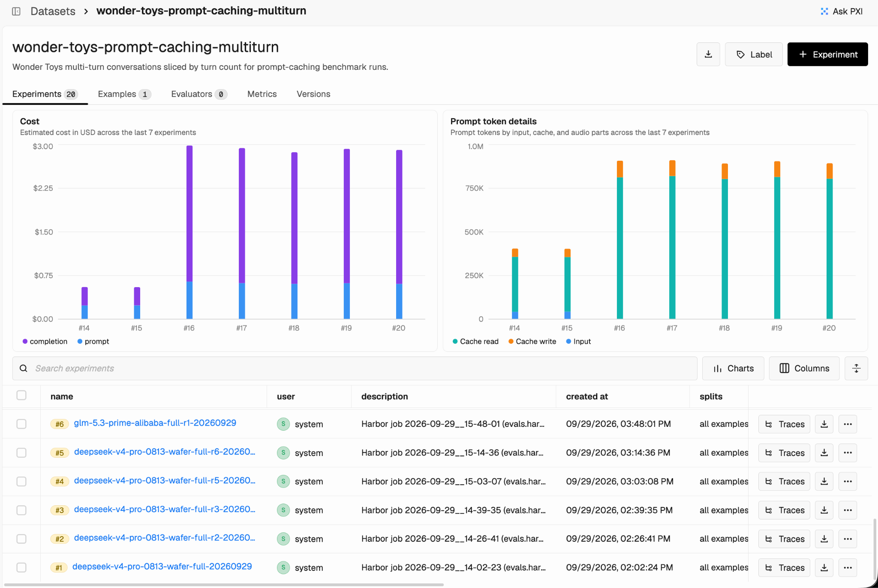Open more options for experiment #5

pyautogui.click(x=848, y=453)
